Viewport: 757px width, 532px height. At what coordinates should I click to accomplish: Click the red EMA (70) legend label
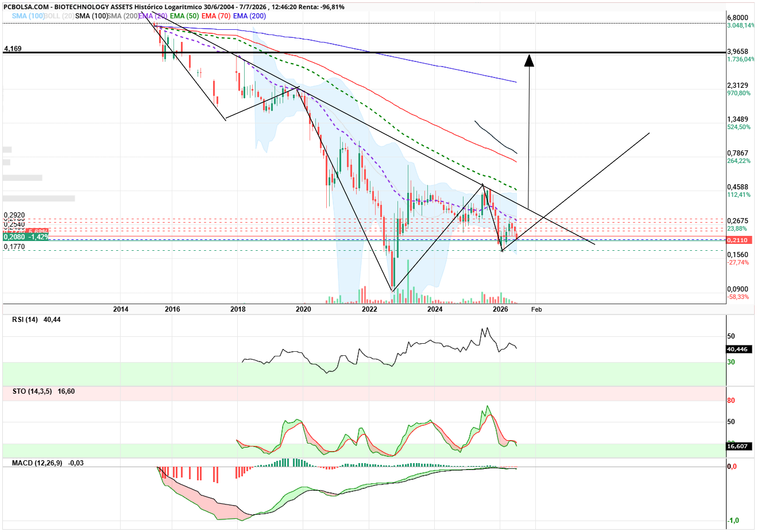pyautogui.click(x=216, y=16)
